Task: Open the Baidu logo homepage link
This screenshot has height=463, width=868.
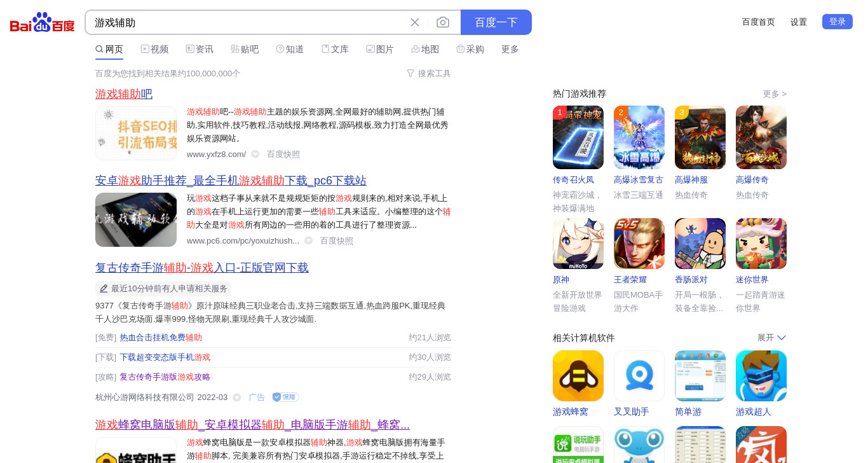Action: click(43, 23)
